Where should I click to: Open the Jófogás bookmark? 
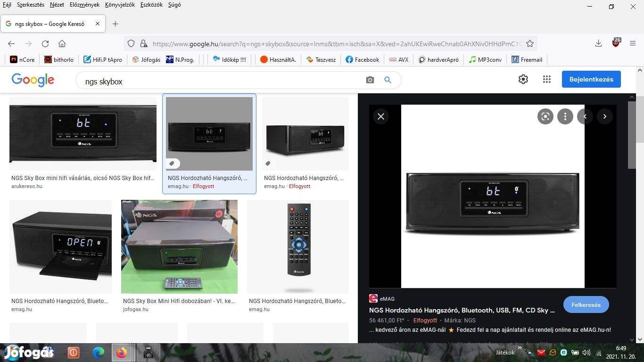click(146, 59)
